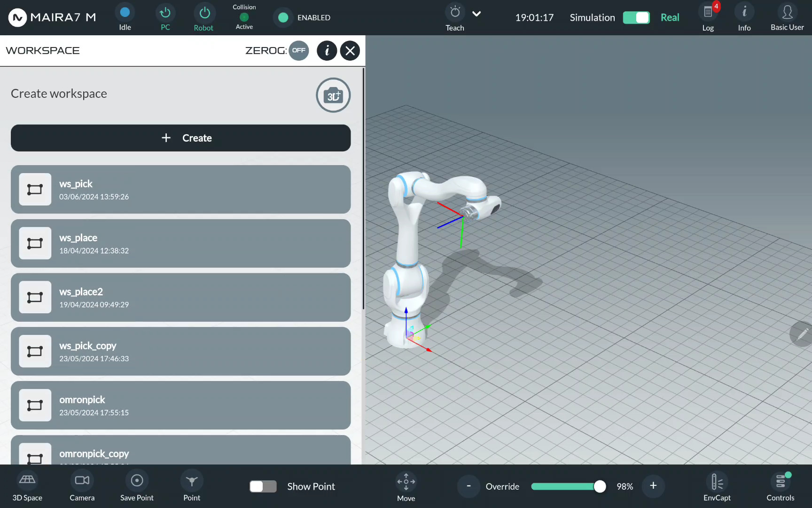Select the ws_pick_copy workspace
The width and height of the screenshot is (812, 508).
pyautogui.click(x=181, y=351)
